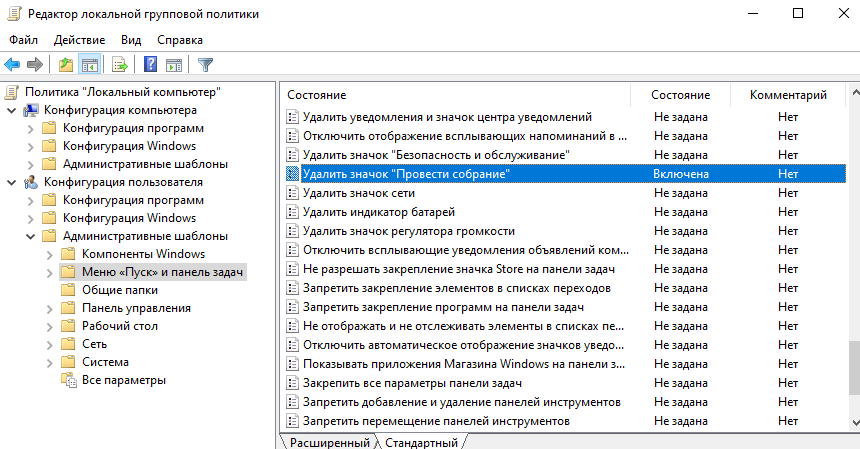Open Help via the question mark icon
Viewport: 860px width, 449px height.
[151, 65]
